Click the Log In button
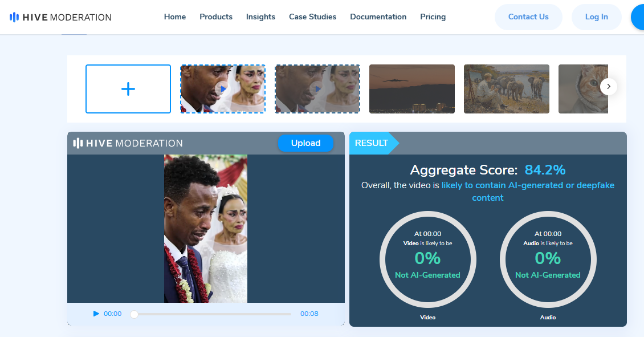 [x=596, y=17]
